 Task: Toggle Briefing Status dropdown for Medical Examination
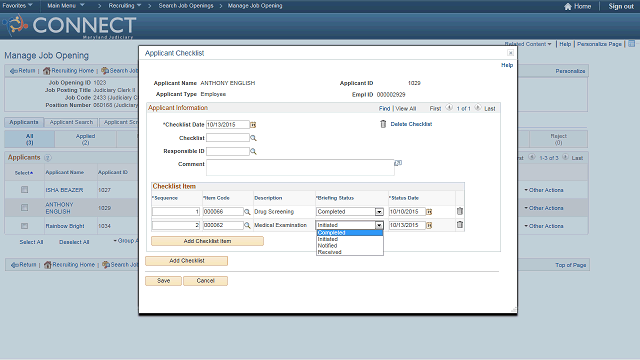379,225
